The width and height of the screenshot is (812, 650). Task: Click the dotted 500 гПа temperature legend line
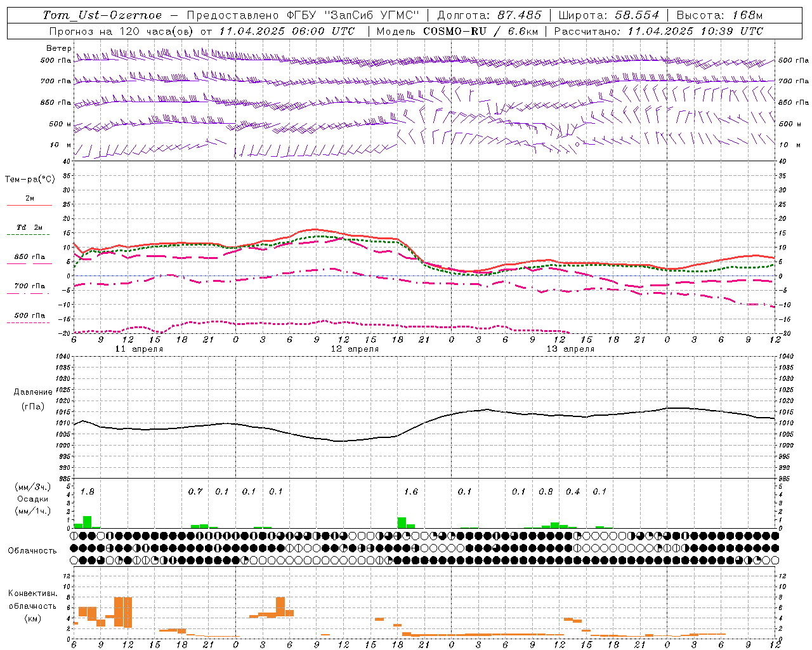click(x=28, y=322)
